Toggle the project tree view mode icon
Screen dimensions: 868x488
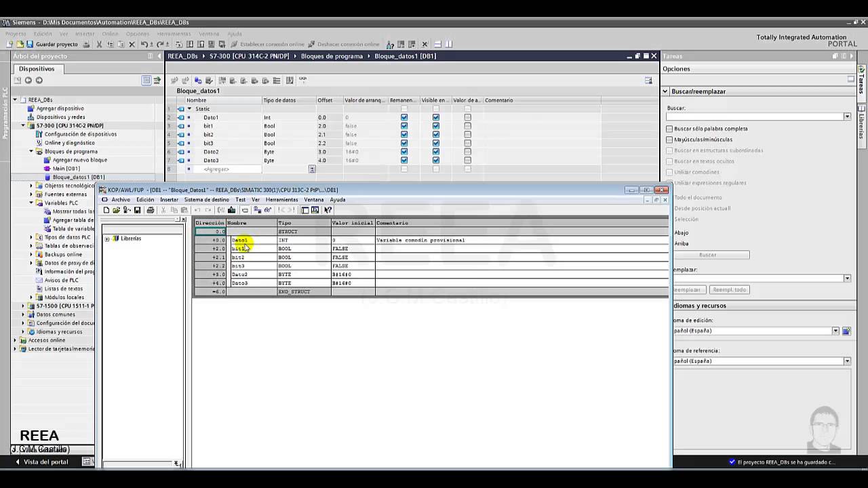click(146, 80)
